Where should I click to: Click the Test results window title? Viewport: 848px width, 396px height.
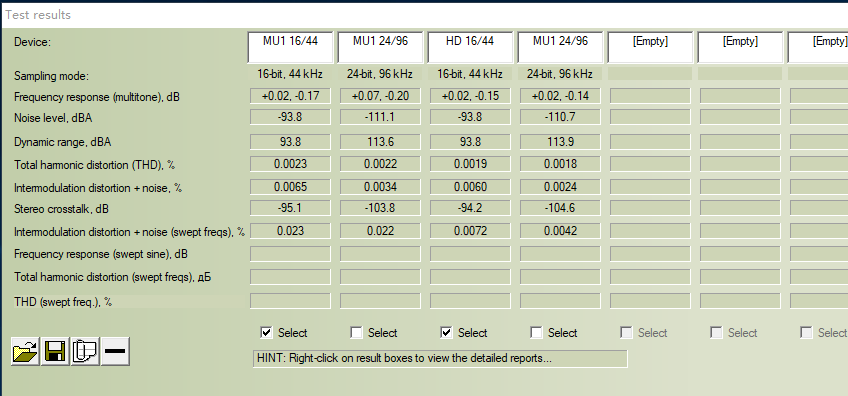click(x=38, y=15)
